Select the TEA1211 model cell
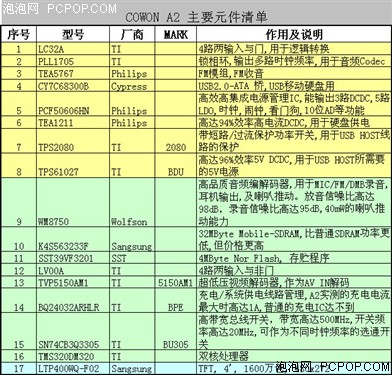The image size is (392, 375). pyautogui.click(x=73, y=123)
